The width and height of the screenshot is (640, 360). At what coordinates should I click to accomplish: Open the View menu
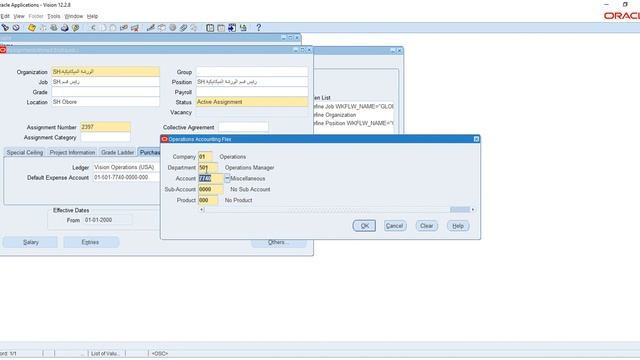click(x=19, y=16)
